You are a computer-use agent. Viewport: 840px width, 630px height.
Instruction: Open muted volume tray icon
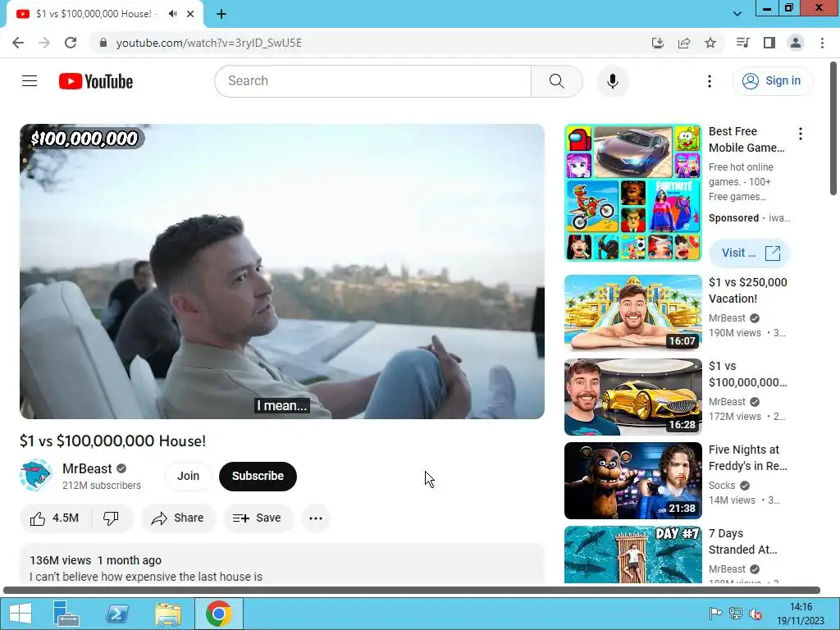coord(756,614)
